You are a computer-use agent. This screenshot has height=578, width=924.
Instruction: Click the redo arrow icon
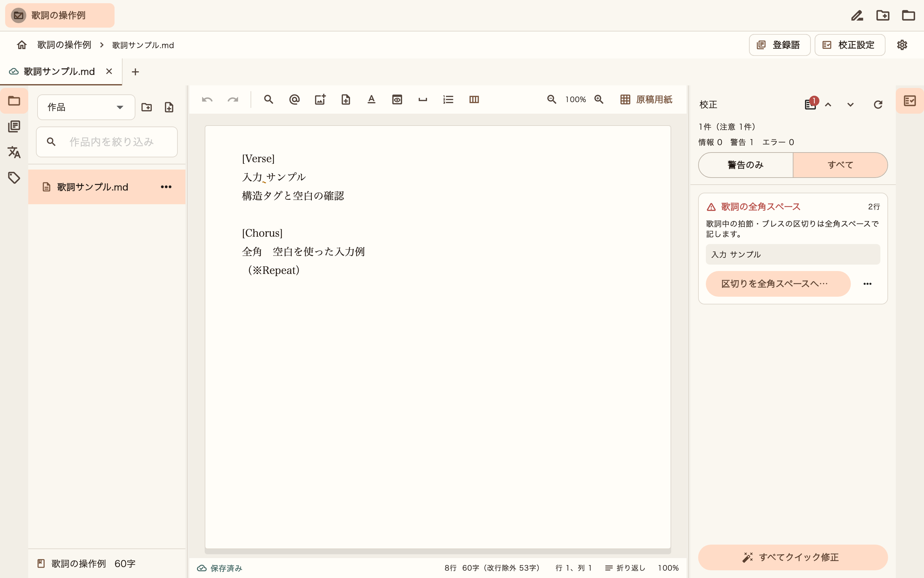pos(233,100)
